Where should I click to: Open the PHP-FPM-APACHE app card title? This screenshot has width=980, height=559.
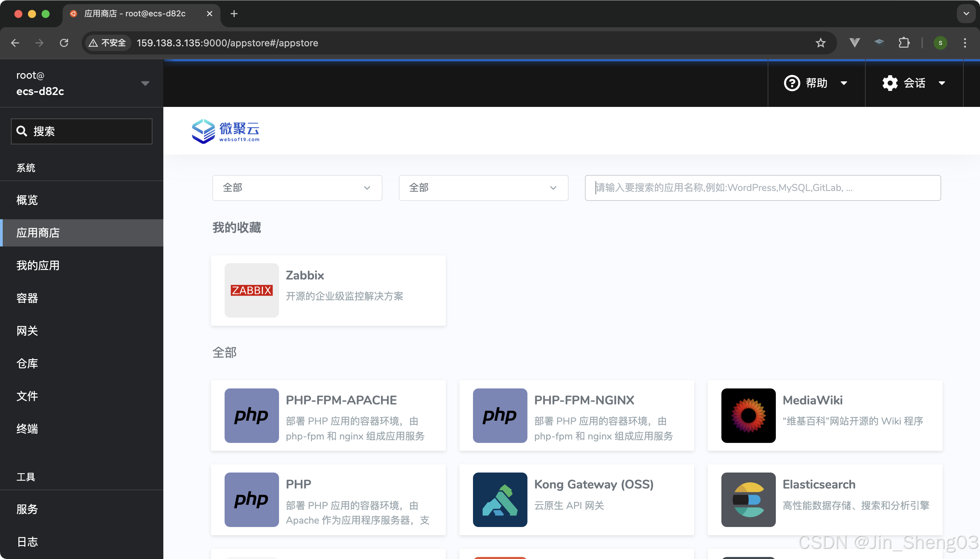point(341,400)
